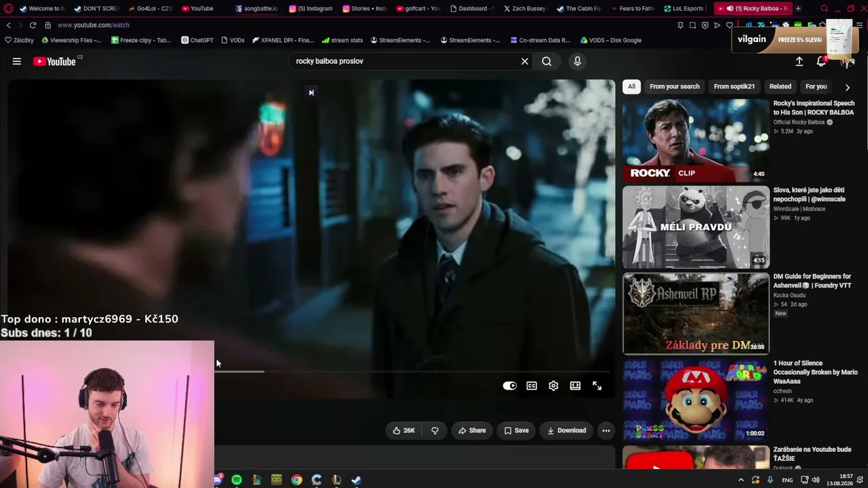Switch to the Zach Bussey browser tab

(x=524, y=9)
